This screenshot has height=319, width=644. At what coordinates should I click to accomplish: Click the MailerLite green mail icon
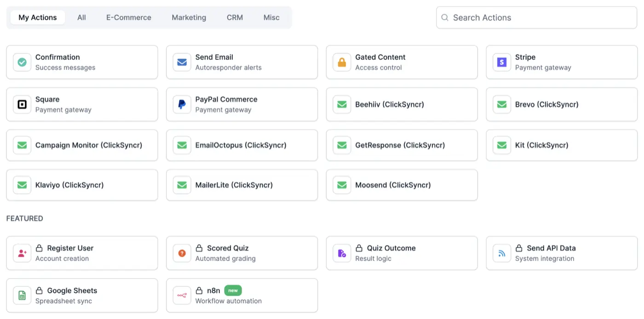point(182,185)
